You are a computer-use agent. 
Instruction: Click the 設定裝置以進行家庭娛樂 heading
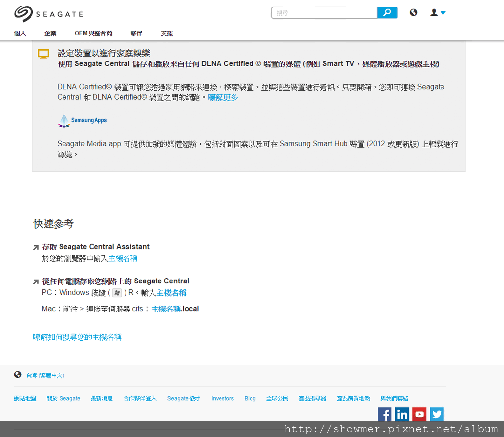click(103, 53)
